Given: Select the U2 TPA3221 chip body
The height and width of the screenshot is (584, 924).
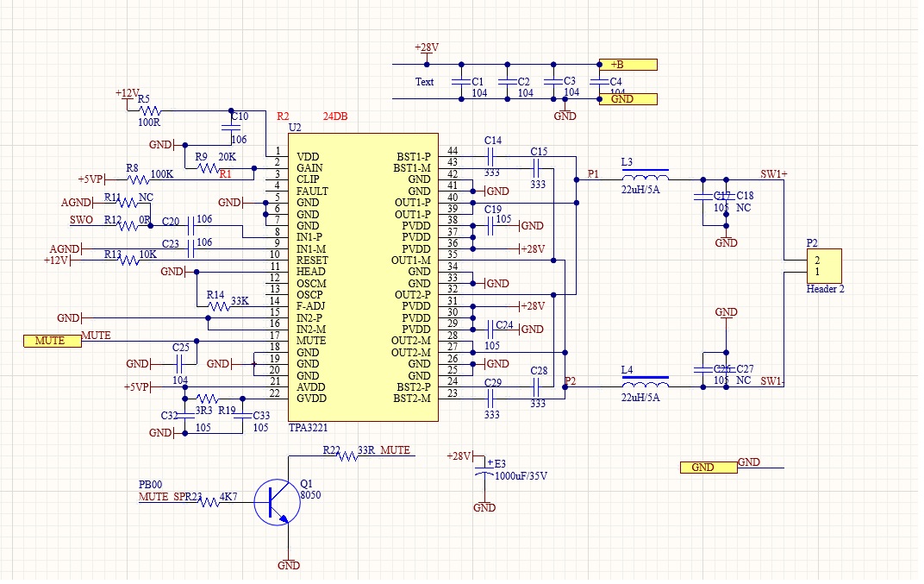Looking at the screenshot, I should point(363,277).
